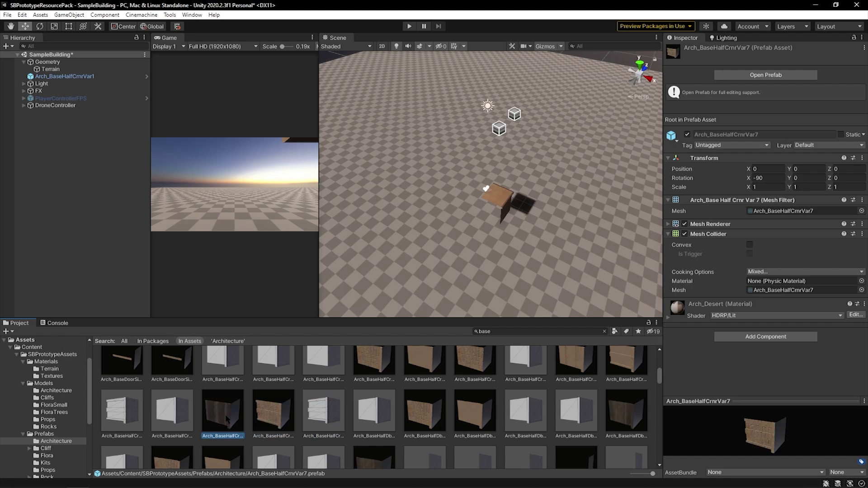
Task: Switch to the Lighting tab
Action: [x=723, y=38]
